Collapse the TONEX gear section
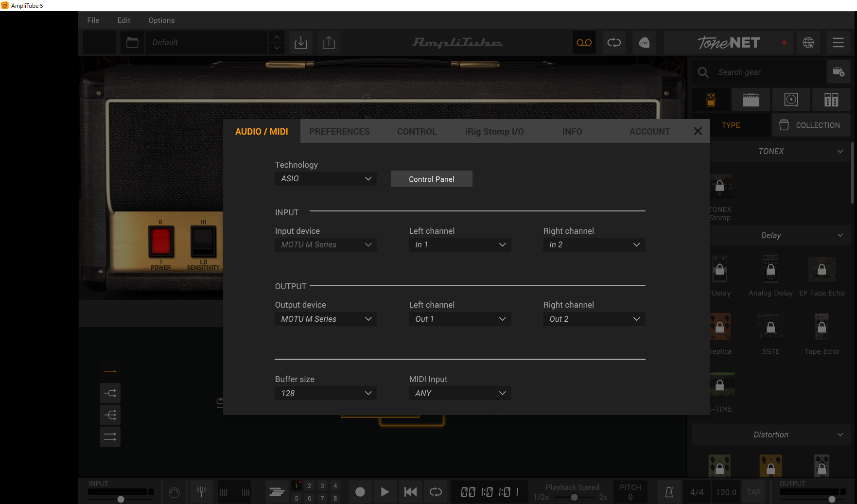This screenshot has height=504, width=857. pos(840,151)
